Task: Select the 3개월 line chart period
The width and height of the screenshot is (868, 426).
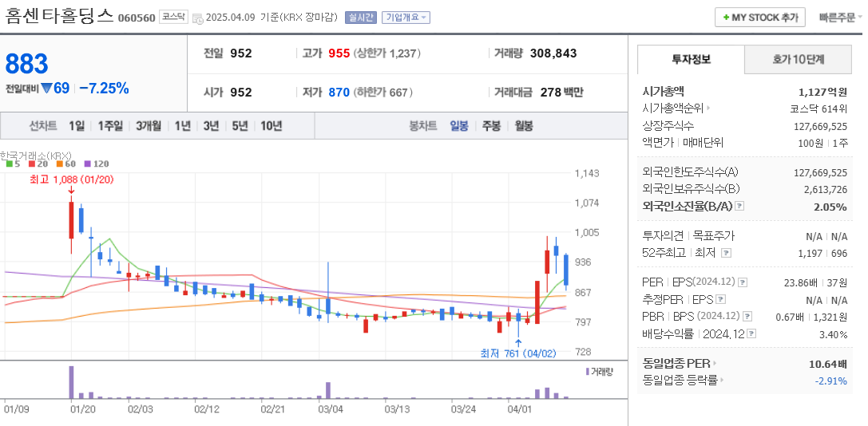Action: tap(149, 126)
